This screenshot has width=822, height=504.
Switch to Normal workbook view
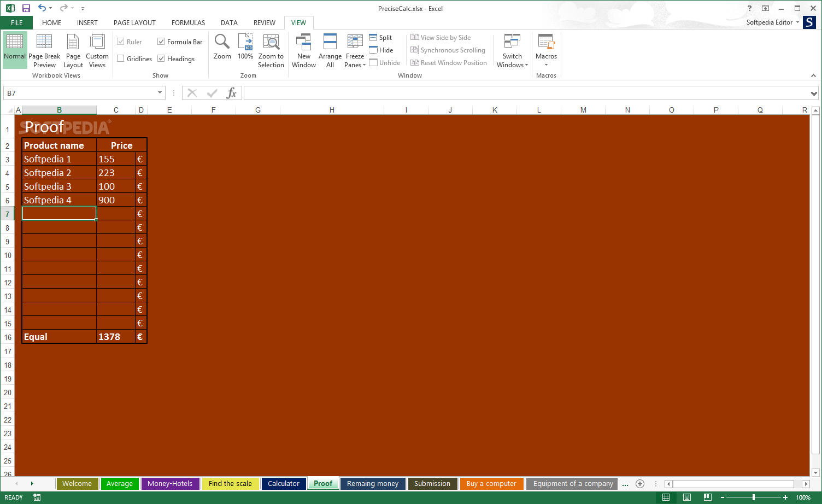[15, 50]
